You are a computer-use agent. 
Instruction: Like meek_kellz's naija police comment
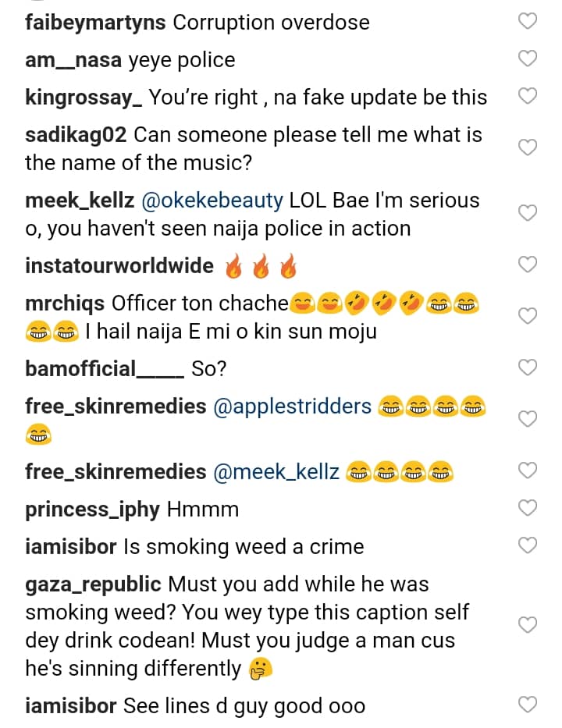click(x=528, y=213)
